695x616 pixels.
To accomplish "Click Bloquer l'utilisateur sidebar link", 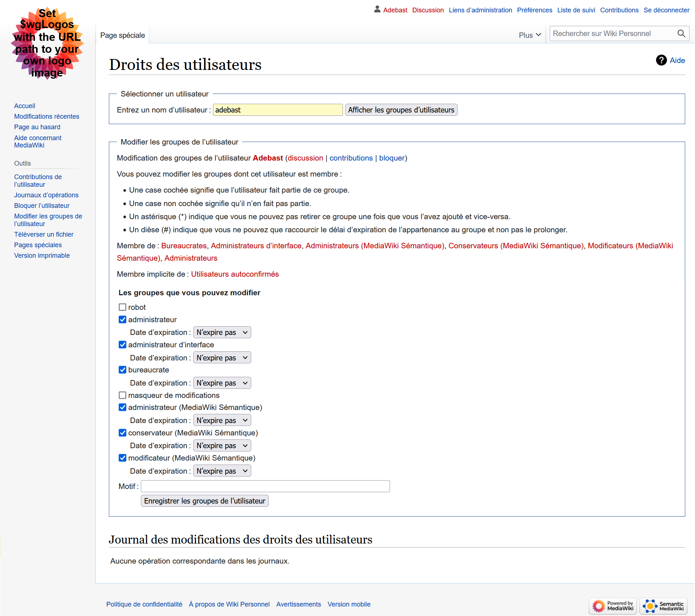I will coord(42,205).
